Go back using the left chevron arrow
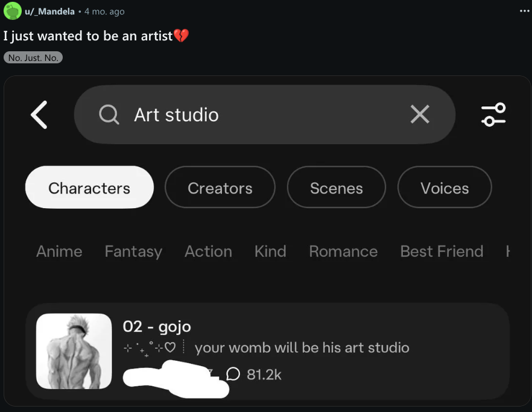The width and height of the screenshot is (532, 412). 39,115
